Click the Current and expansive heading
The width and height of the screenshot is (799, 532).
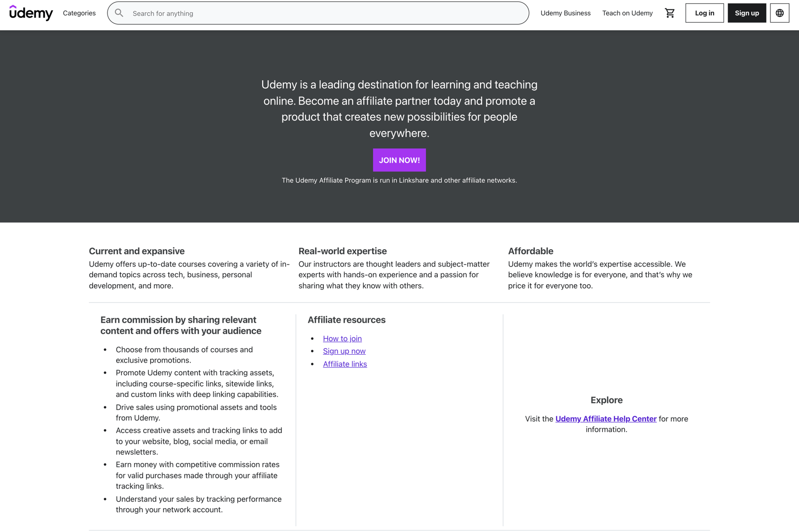137,251
